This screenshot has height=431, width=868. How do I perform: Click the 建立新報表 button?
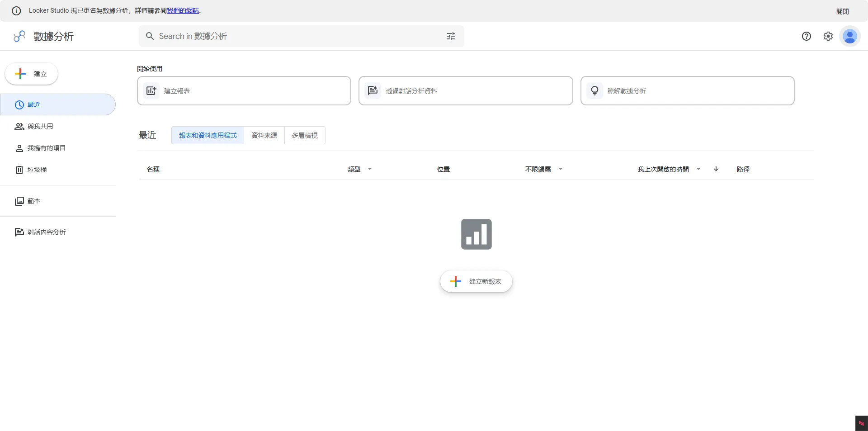click(x=476, y=281)
